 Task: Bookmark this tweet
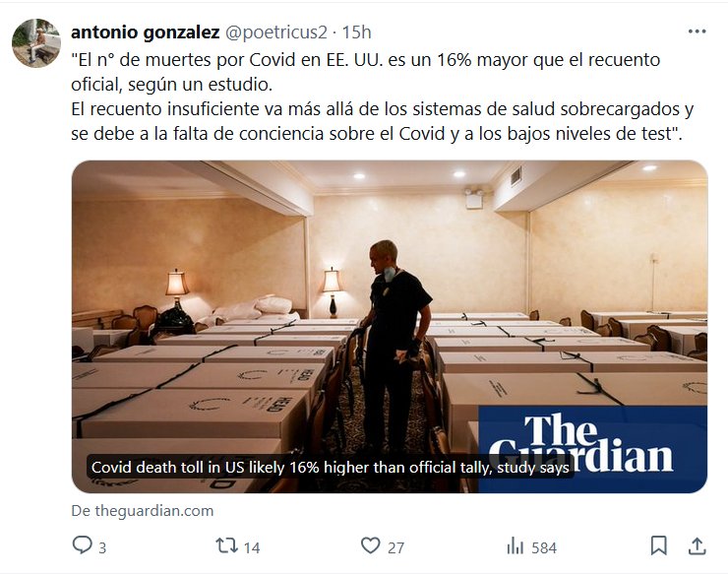[x=658, y=545]
